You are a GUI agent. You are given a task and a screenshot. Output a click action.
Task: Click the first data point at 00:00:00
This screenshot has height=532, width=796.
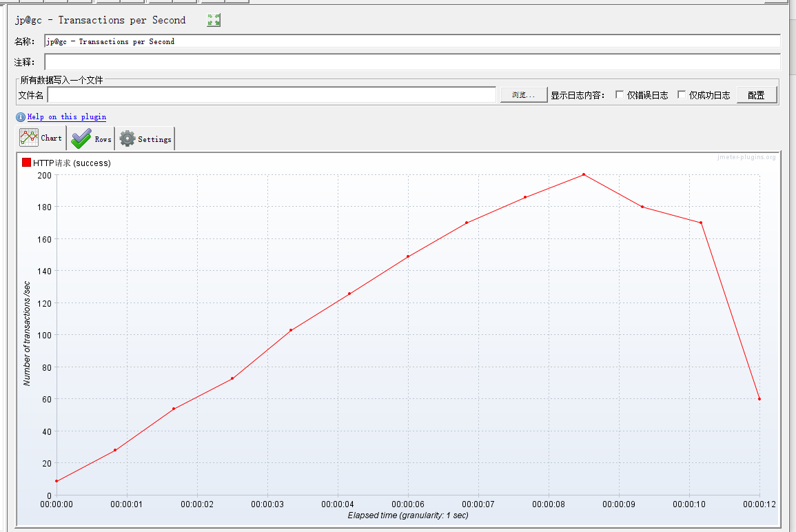tap(57, 481)
